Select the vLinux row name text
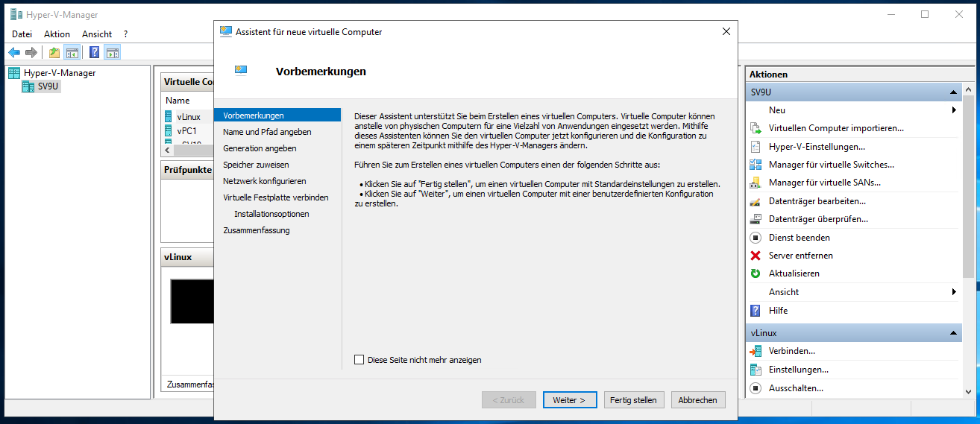 (x=189, y=117)
